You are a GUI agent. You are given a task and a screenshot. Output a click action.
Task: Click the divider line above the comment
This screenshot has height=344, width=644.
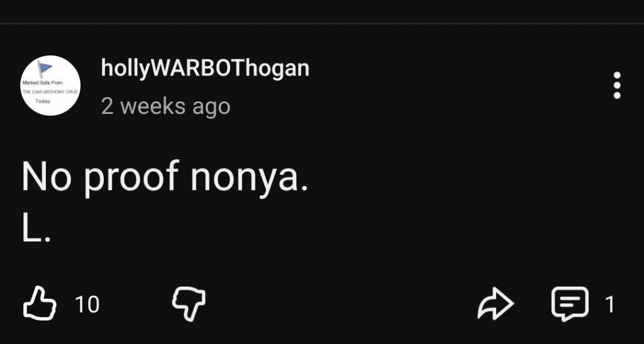coord(322,23)
